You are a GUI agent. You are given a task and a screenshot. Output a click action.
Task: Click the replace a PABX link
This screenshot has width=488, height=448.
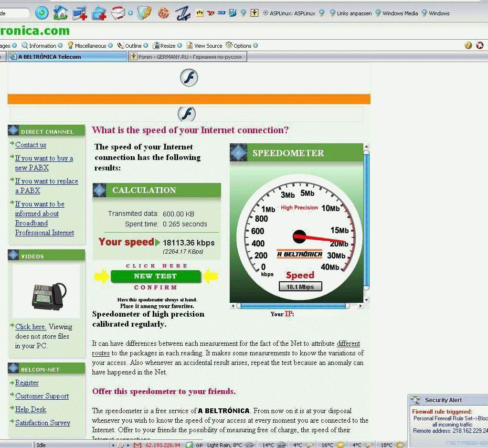[x=46, y=186]
